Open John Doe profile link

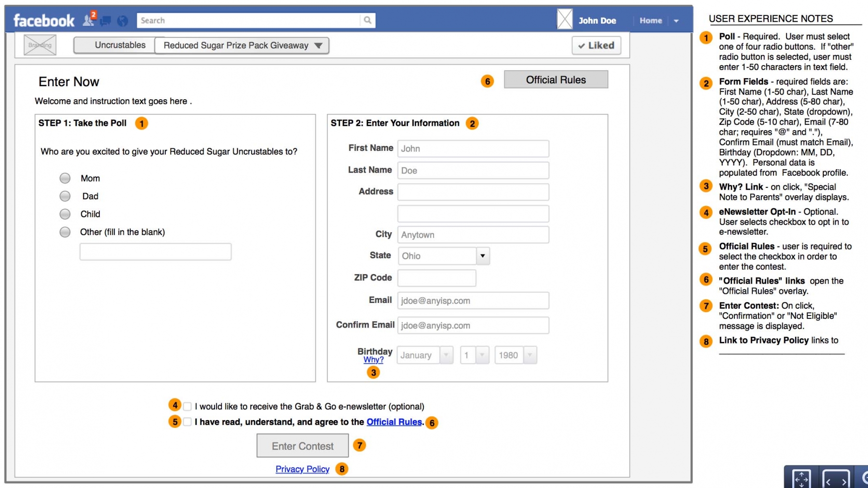click(597, 20)
